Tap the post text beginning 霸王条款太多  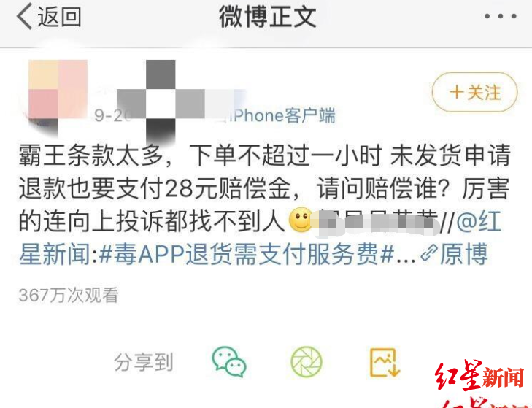[265, 188]
